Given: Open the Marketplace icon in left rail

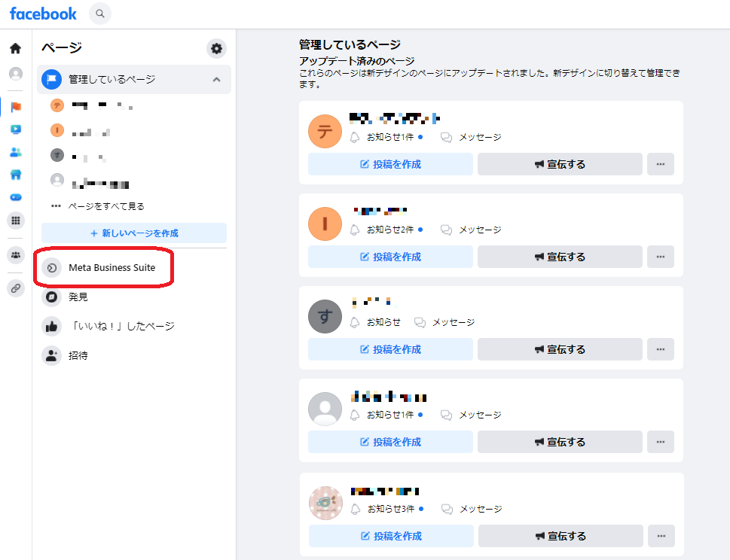Looking at the screenshot, I should [15, 175].
